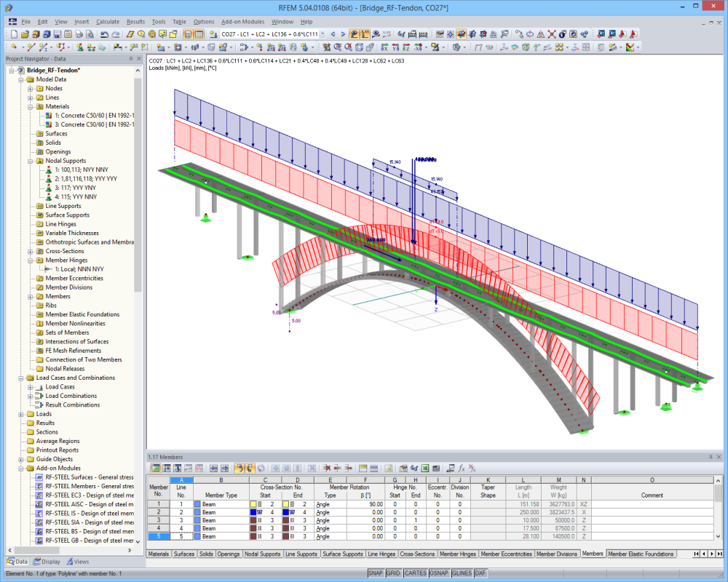Save the model using the Save icon
The image size is (728, 582).
coord(58,33)
